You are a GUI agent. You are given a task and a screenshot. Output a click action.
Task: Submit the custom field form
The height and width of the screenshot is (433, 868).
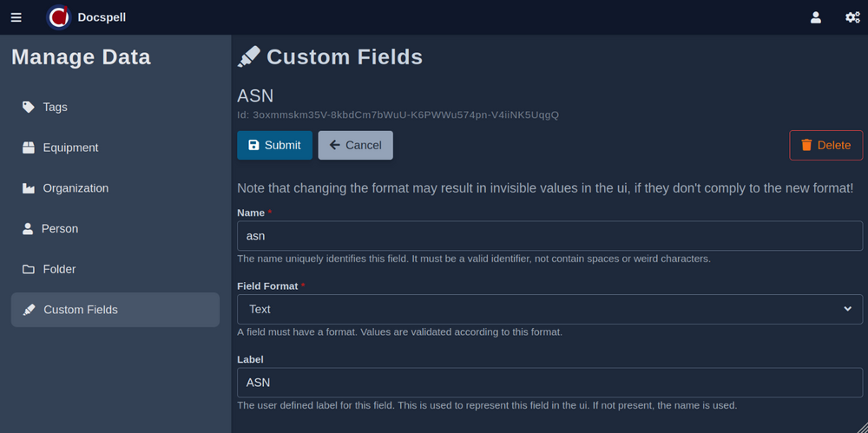click(x=274, y=145)
